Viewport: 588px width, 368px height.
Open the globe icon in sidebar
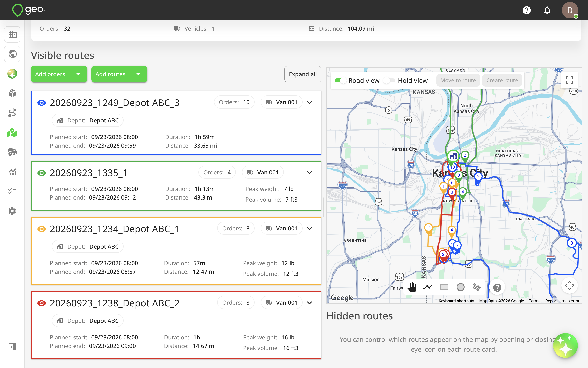point(12,54)
